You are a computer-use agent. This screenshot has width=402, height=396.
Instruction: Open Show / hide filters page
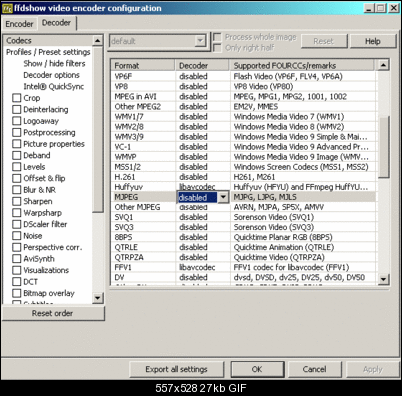54,63
